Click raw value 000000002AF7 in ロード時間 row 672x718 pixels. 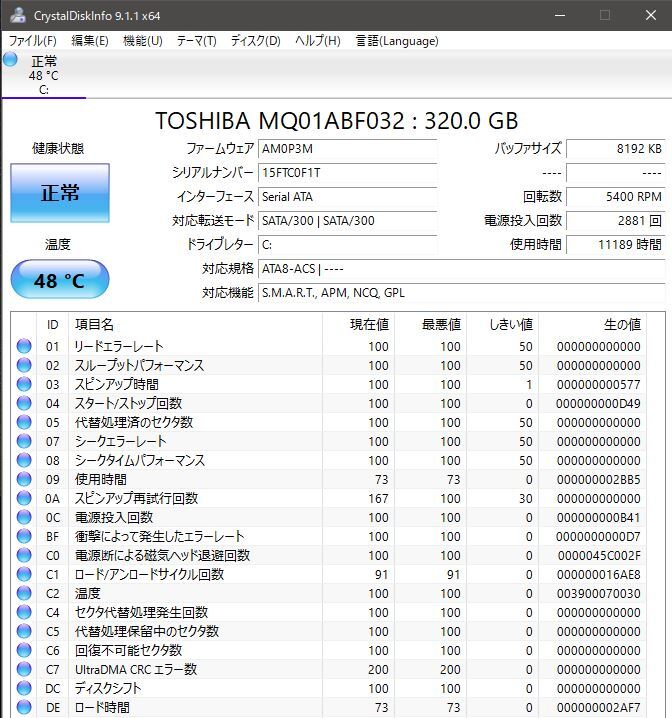[x=598, y=707]
